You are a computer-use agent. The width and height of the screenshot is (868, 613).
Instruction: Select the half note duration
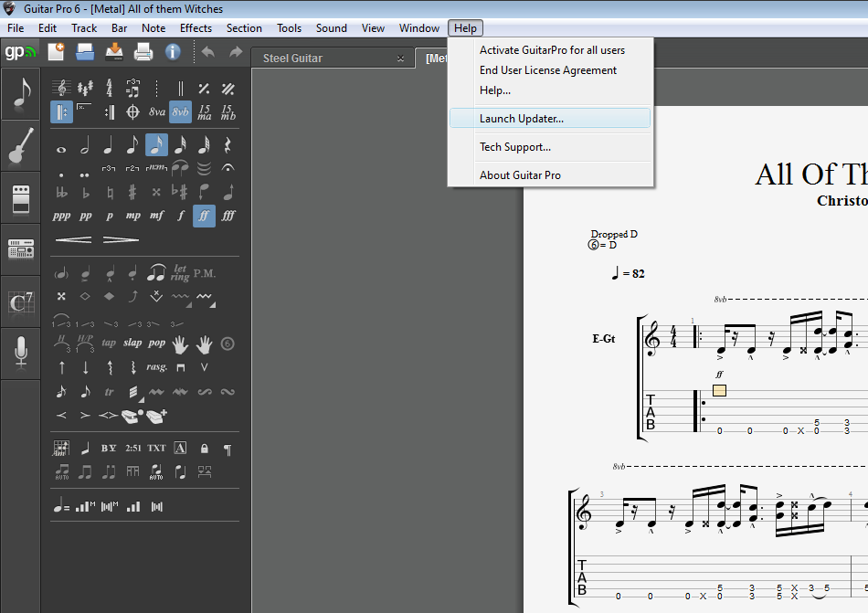click(85, 146)
